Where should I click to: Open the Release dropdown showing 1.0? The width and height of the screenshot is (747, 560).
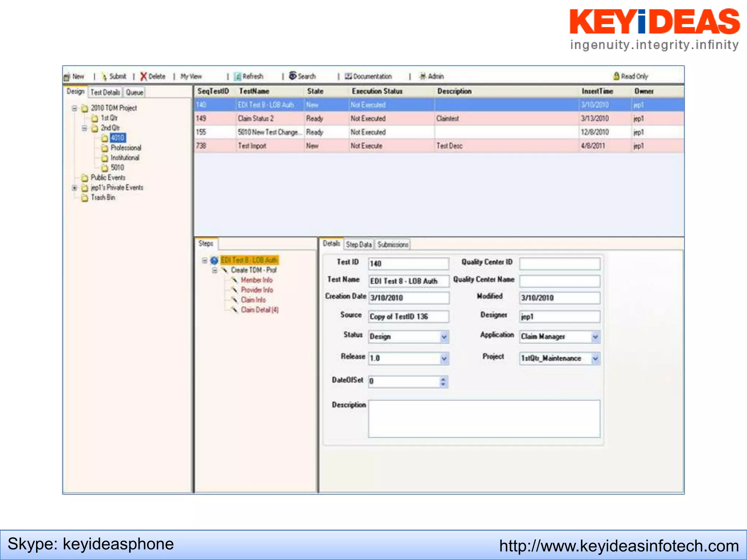(x=444, y=358)
